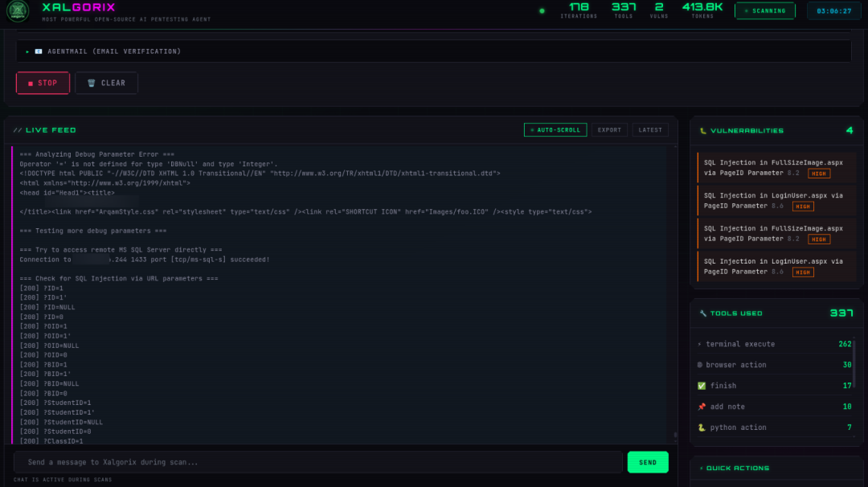Image resolution: width=868 pixels, height=487 pixels.
Task: Click the elapsed timer 03:06:27
Action: coord(833,10)
